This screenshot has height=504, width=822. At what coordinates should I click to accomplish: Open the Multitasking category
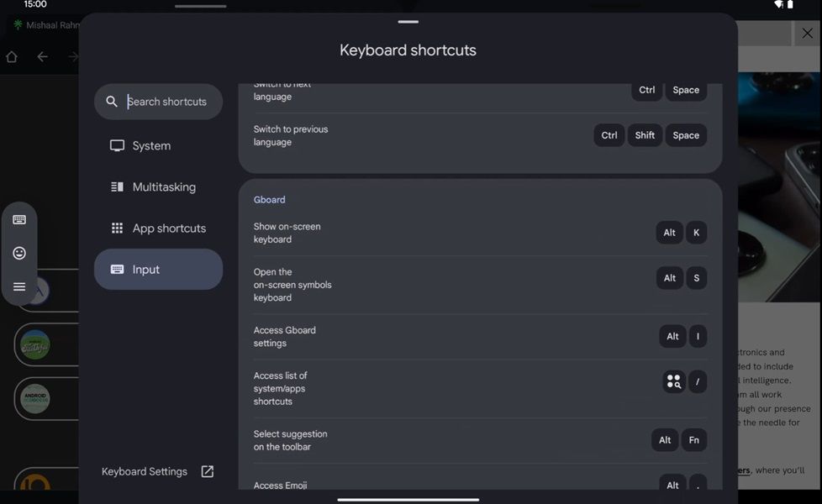(158, 187)
